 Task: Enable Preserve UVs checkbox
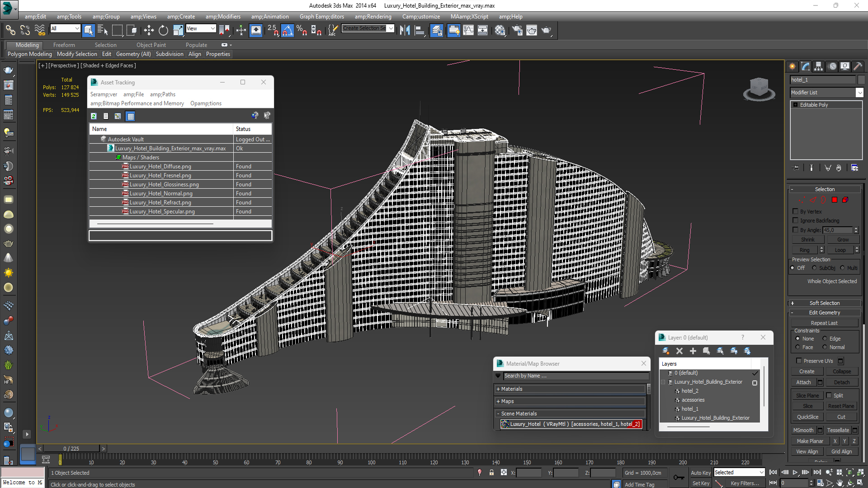point(799,361)
